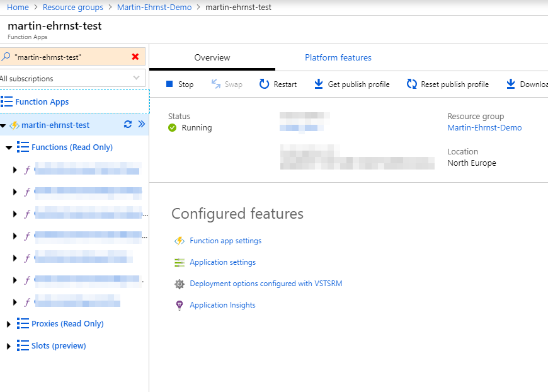This screenshot has height=392, width=548.
Task: Open Application settings link
Action: click(222, 262)
